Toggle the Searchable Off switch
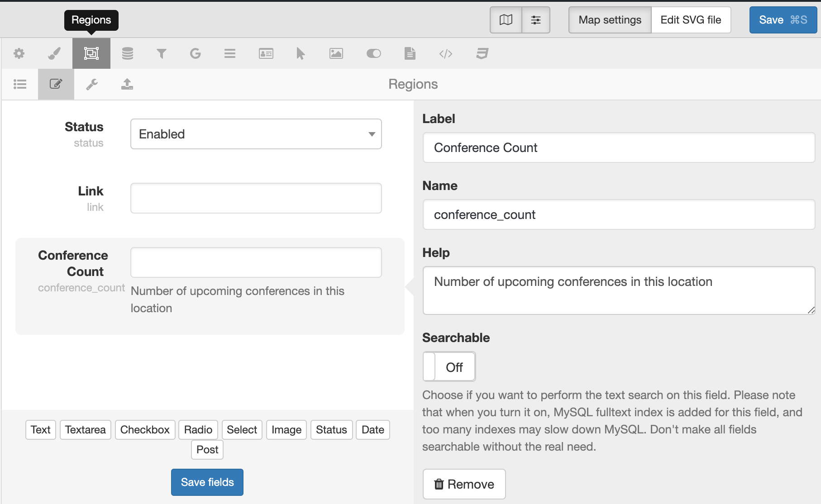The width and height of the screenshot is (821, 504). click(449, 367)
